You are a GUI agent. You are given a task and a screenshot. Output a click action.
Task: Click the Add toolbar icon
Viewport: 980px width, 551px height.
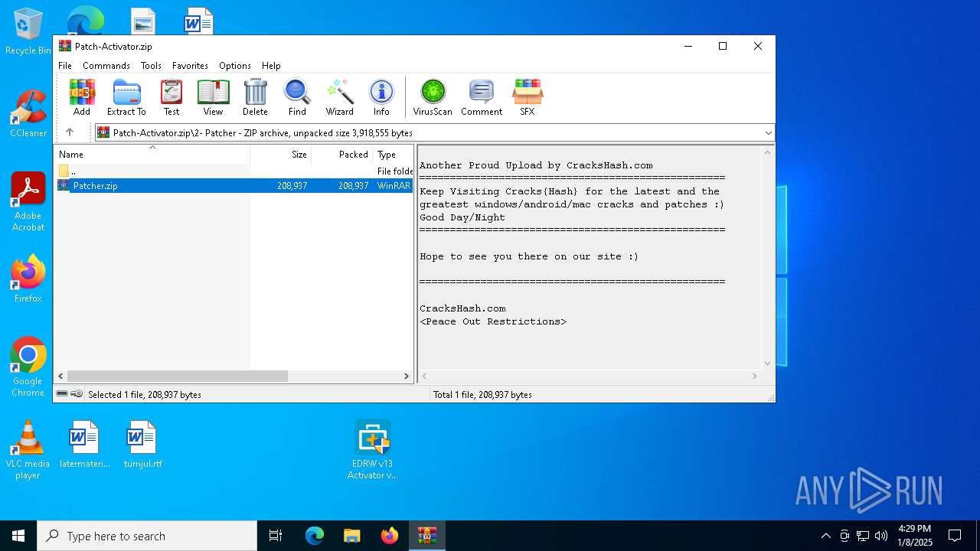[x=82, y=97]
